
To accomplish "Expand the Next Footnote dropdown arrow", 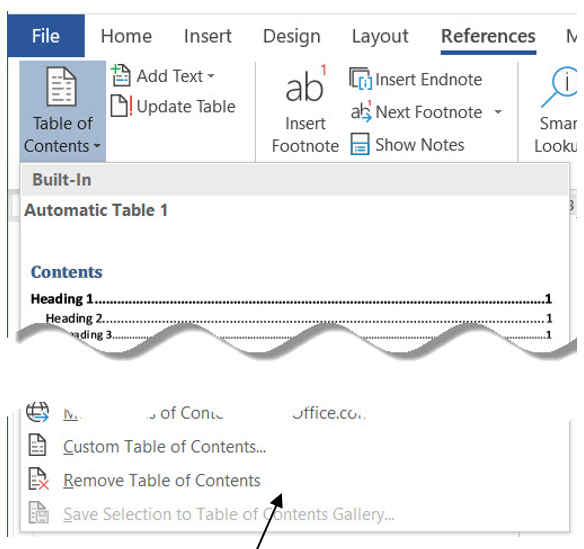I will coord(498,111).
